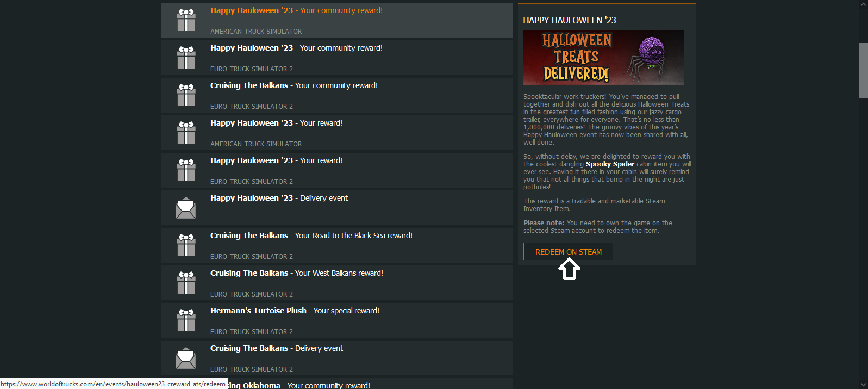Image resolution: width=868 pixels, height=389 pixels.
Task: Open Happy Hauloween '23 community reward for Euro Truck Simulator 2
Action: pyautogui.click(x=337, y=58)
